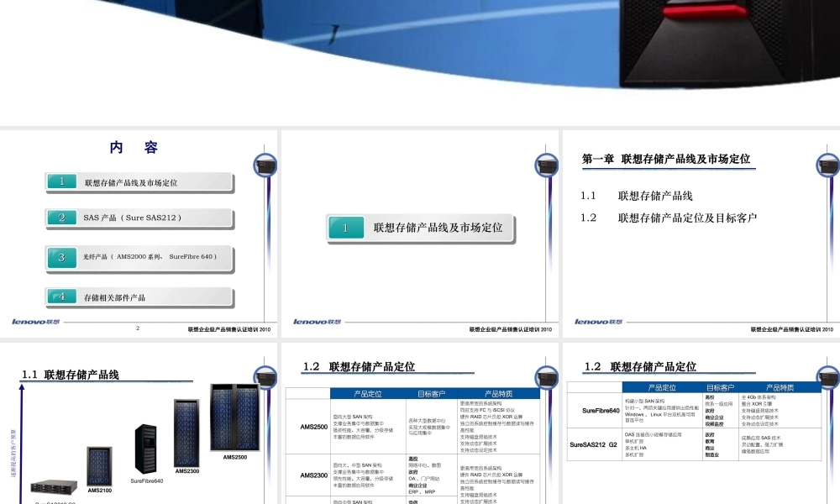This screenshot has width=840, height=504.
Task: Click the AMS2500 row label in positioning table
Action: tap(314, 427)
